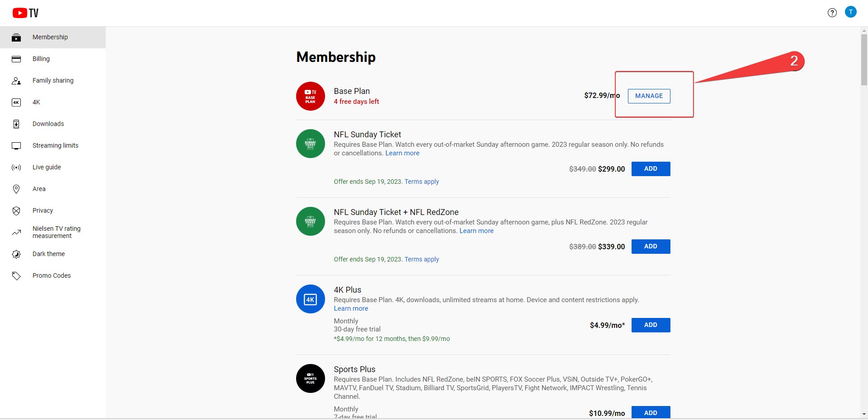Click ADD for NFL Sunday Ticket
868x420 pixels.
pos(650,168)
